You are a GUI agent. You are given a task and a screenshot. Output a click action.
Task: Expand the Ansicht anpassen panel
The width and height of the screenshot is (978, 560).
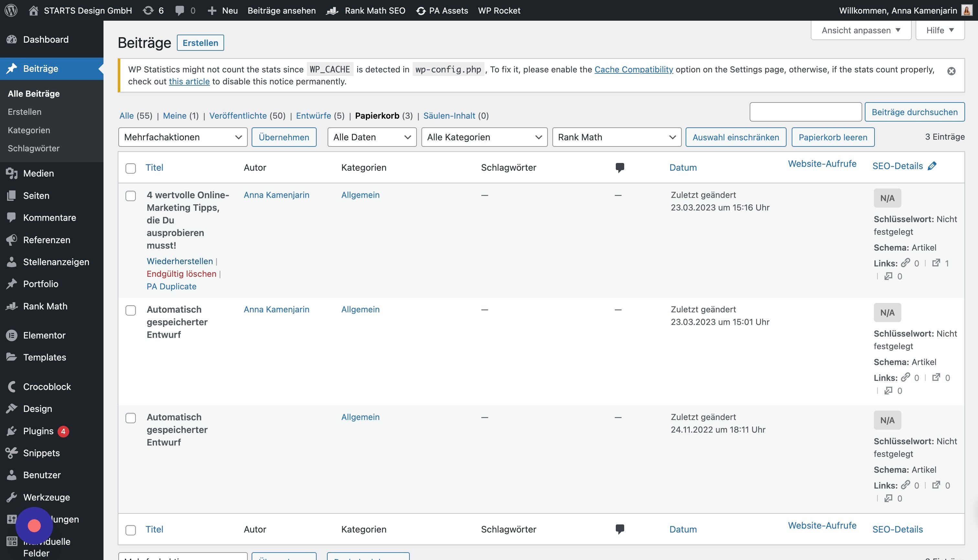(861, 30)
